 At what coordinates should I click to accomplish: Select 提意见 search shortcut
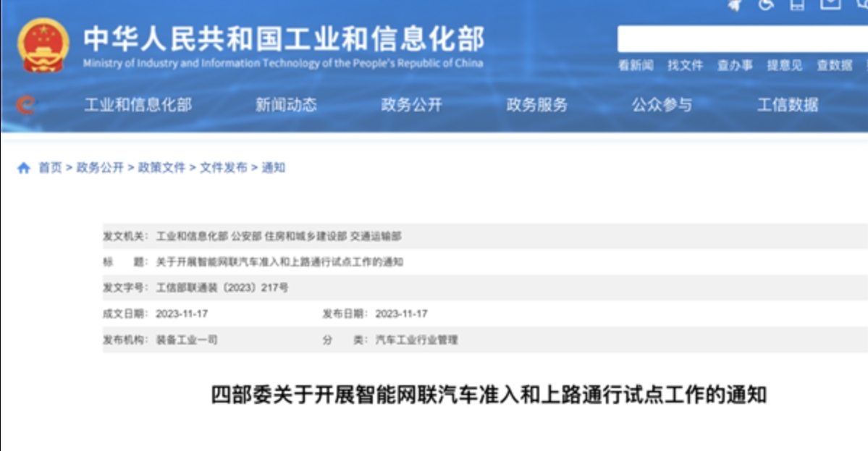(x=785, y=66)
